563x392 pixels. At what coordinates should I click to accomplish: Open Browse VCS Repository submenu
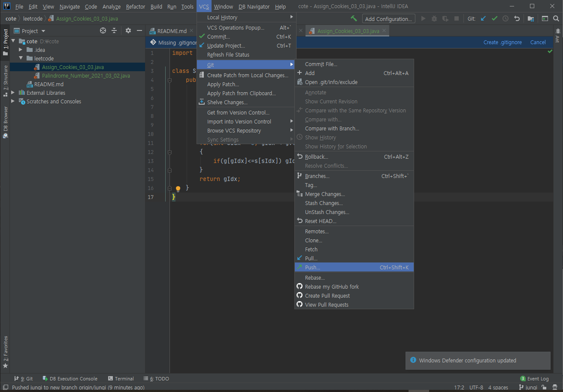click(x=246, y=130)
